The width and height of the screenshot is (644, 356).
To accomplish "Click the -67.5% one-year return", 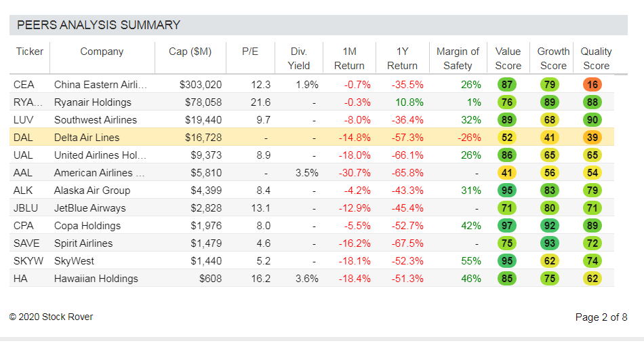I will point(407,243).
